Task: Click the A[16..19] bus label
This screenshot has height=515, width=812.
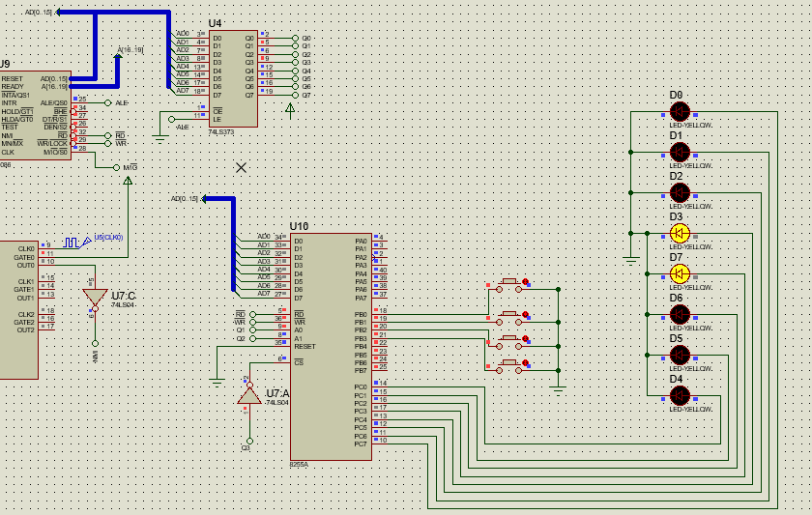Action: click(x=130, y=49)
